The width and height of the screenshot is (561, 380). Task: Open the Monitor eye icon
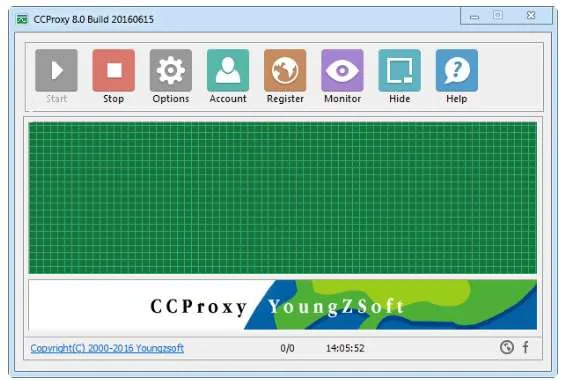[x=342, y=70]
